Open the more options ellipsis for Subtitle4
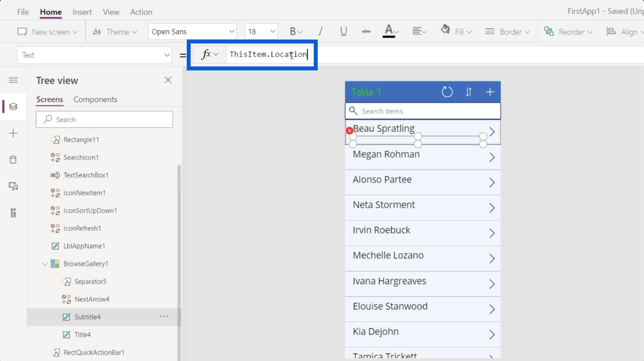Image resolution: width=644 pixels, height=361 pixels. click(x=164, y=316)
